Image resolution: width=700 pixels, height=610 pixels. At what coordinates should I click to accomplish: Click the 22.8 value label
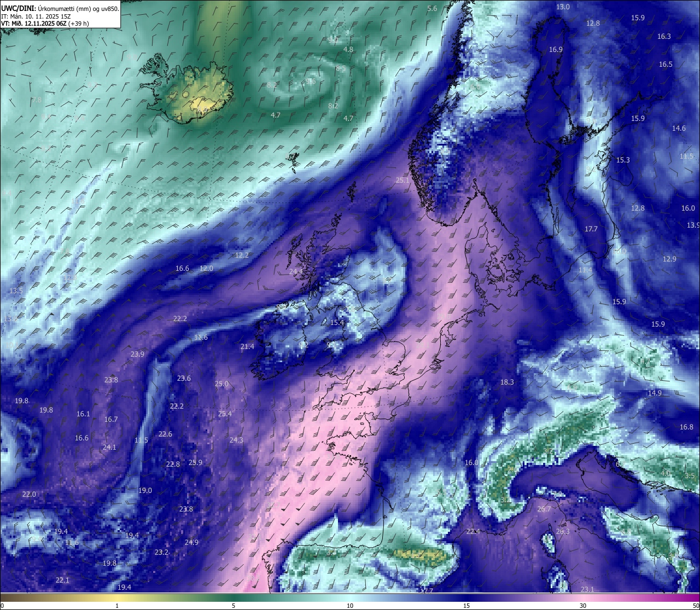pyautogui.click(x=173, y=464)
